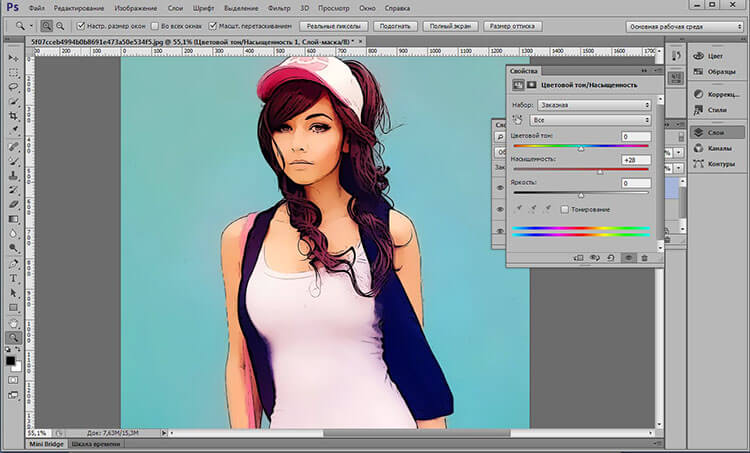750x453 pixels.
Task: Open the Основная рабочая среда workspace dropdown
Action: tap(683, 25)
